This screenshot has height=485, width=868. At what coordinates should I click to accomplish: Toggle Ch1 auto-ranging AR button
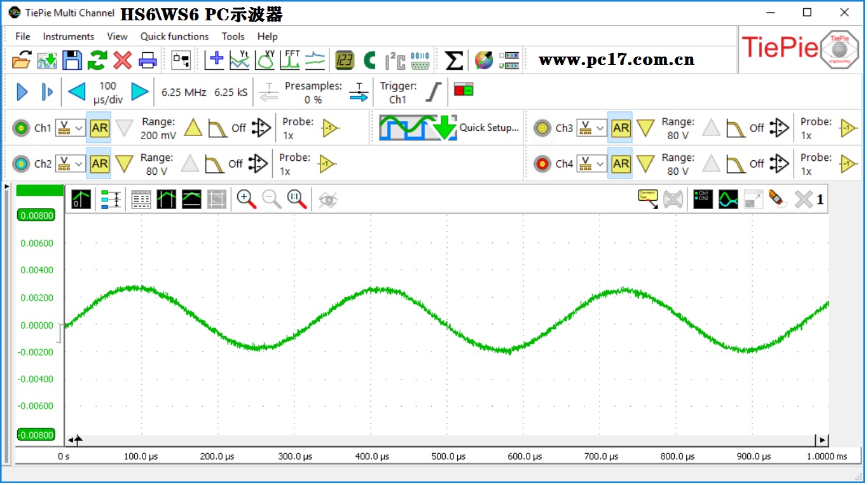tap(99, 128)
